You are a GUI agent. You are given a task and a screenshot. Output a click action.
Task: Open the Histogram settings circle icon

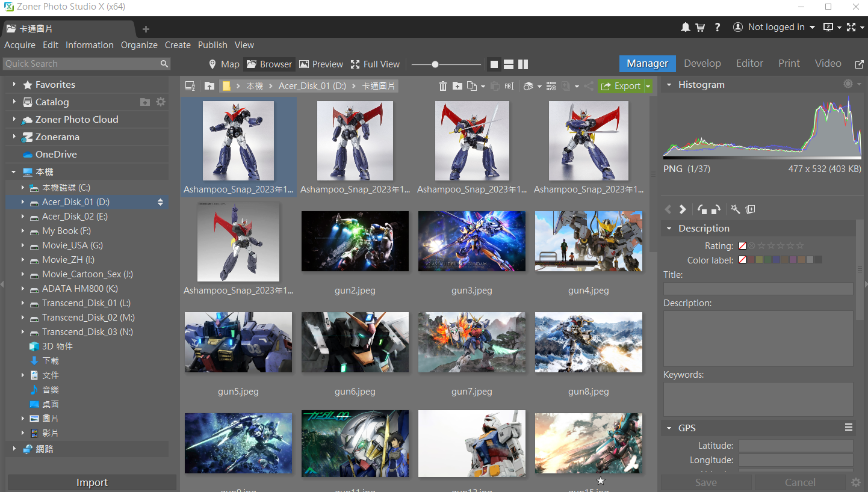(848, 84)
